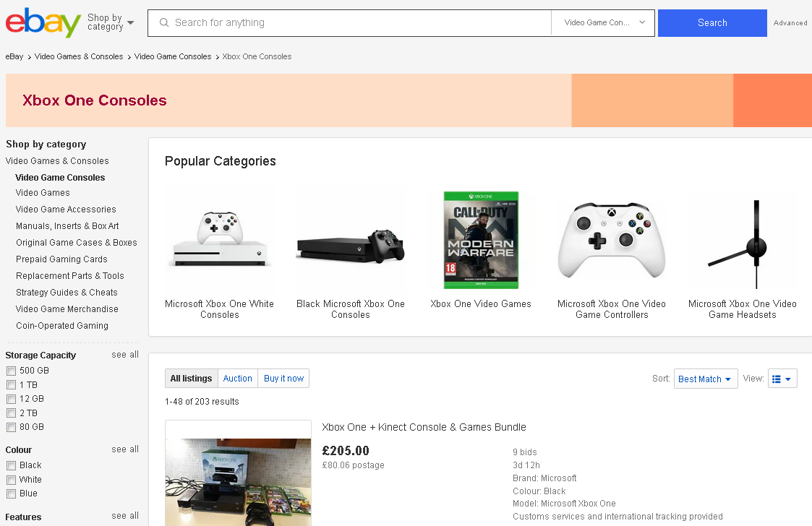
Task: Check the Black colour filter
Action: tap(11, 465)
